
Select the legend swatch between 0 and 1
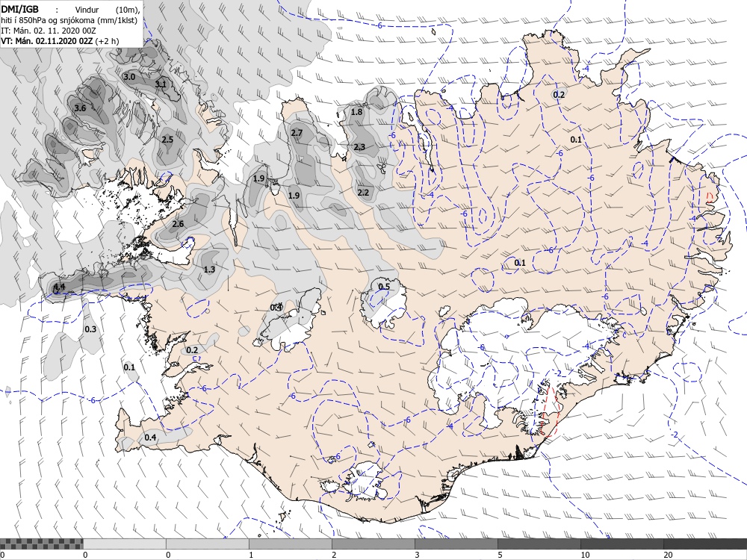(x=207, y=544)
